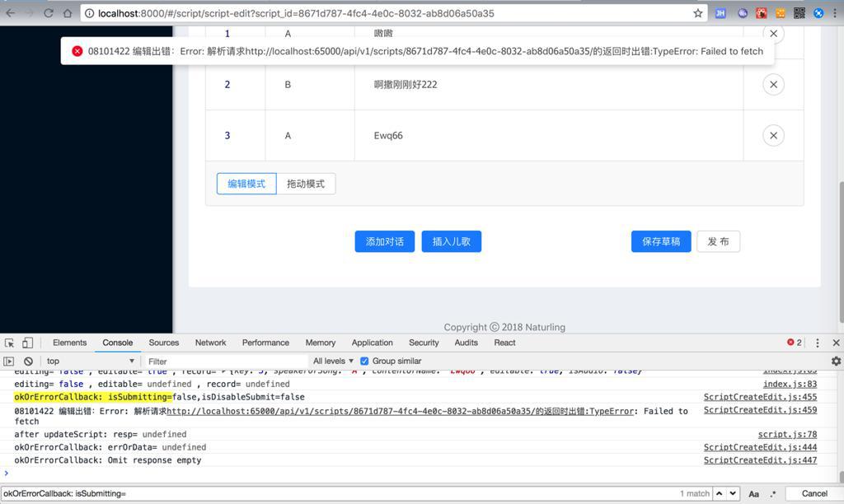Reload the current page

[x=49, y=13]
